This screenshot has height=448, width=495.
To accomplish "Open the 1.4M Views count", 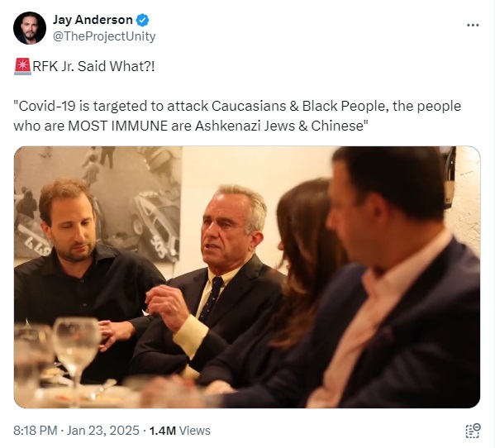I will pyautogui.click(x=179, y=431).
